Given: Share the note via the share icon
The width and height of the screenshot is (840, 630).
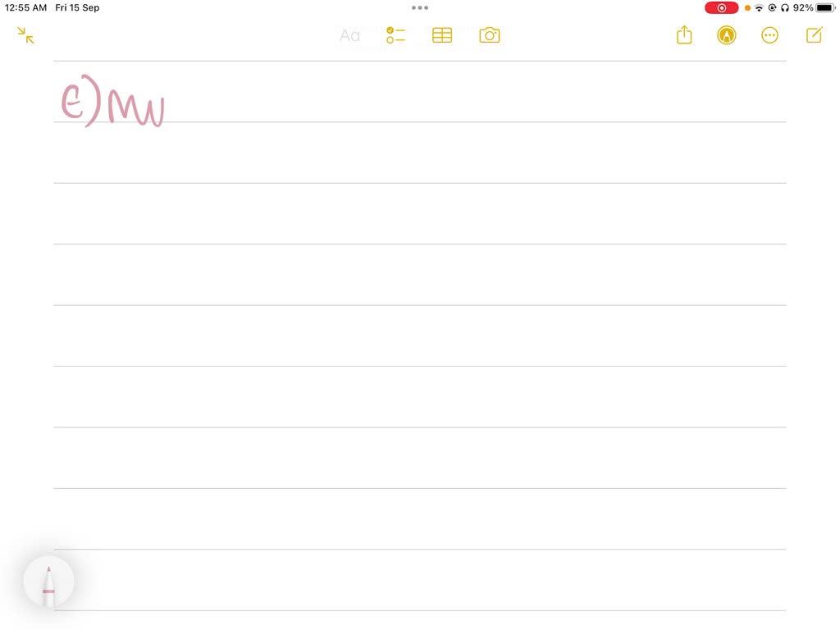Looking at the screenshot, I should click(684, 34).
